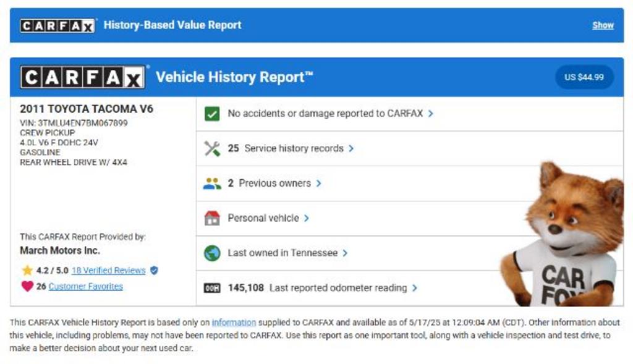Click the 'History-Based Value Report' title

(172, 25)
